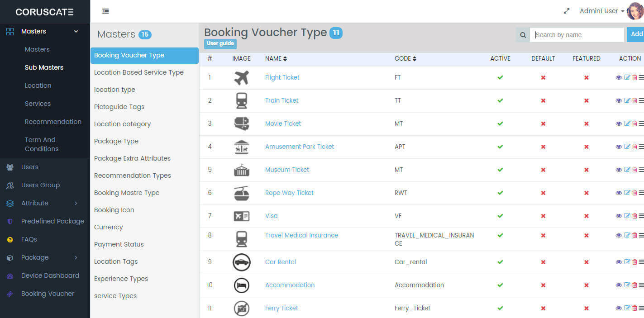Collapse the Masters sidebar menu

click(x=76, y=31)
